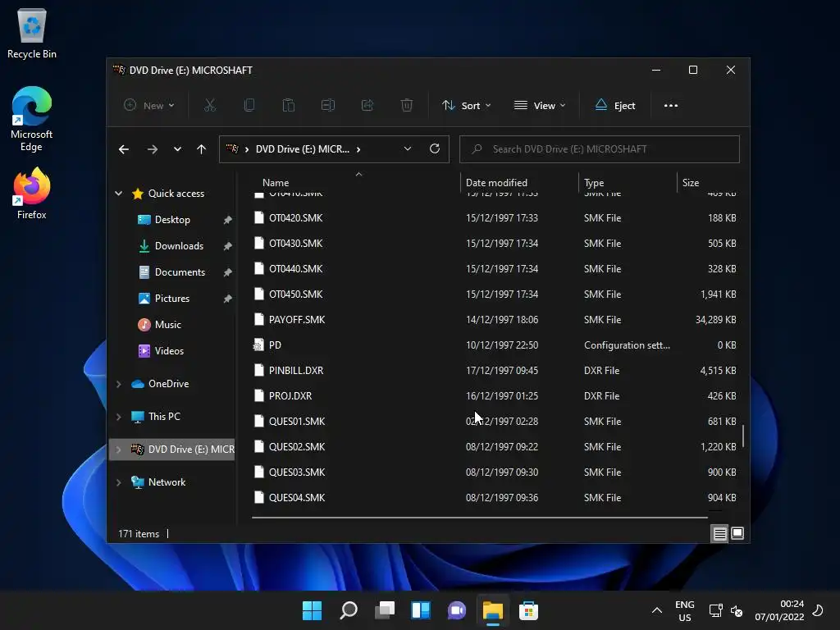Open taskbar Search
The height and width of the screenshot is (630, 840).
349,610
